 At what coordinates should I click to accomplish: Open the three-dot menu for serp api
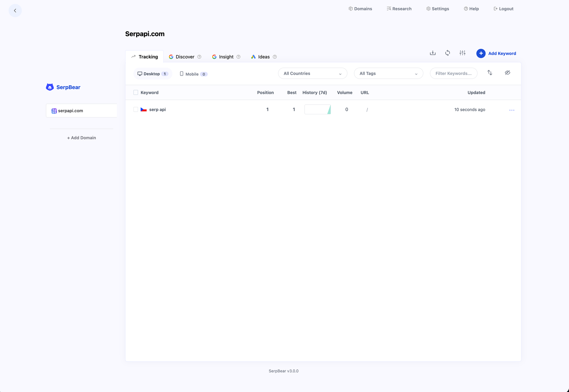pos(512,110)
